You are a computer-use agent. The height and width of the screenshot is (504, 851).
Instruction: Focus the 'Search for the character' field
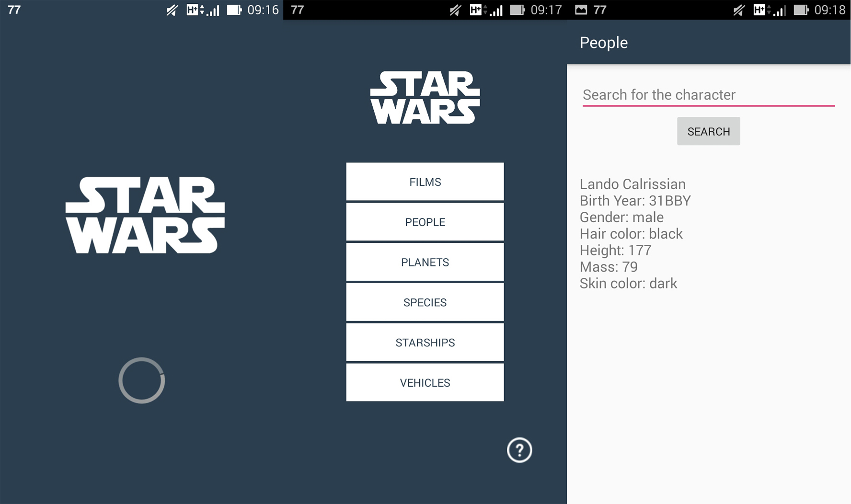pyautogui.click(x=708, y=95)
